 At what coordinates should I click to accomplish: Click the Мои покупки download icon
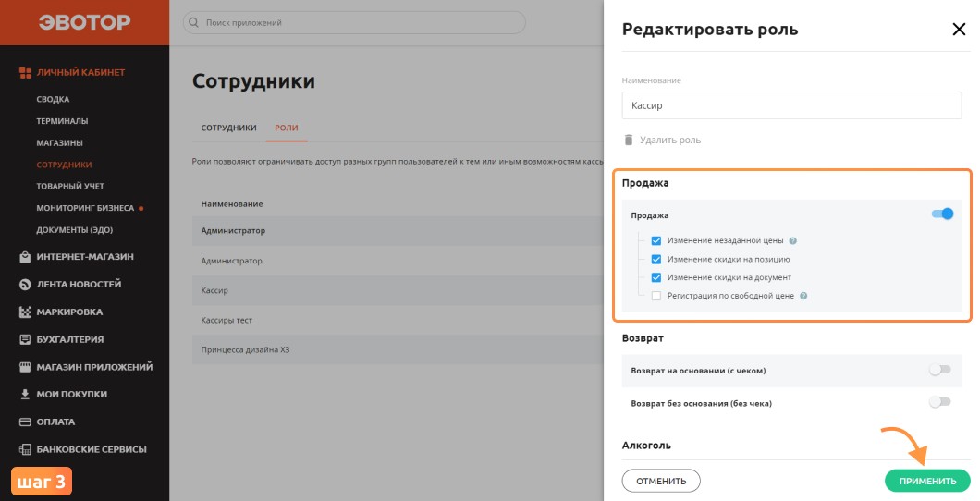point(25,394)
